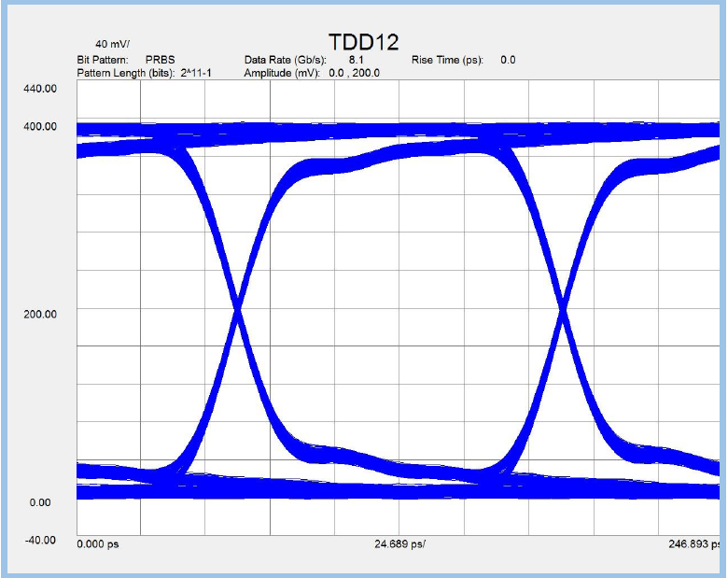Click the 200.00 y-axis midpoint label

(39, 314)
